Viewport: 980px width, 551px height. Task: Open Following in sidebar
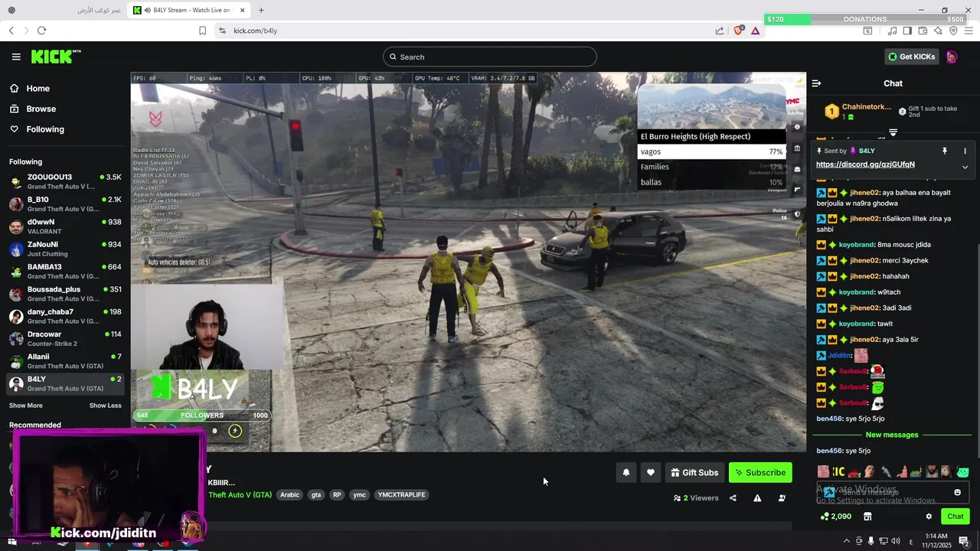click(37, 129)
